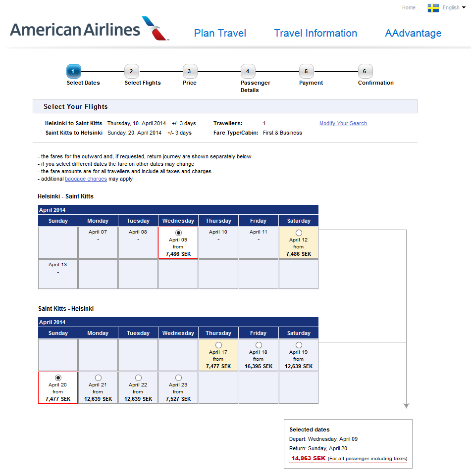
Task: Open the baggage charges link
Action: point(86,179)
